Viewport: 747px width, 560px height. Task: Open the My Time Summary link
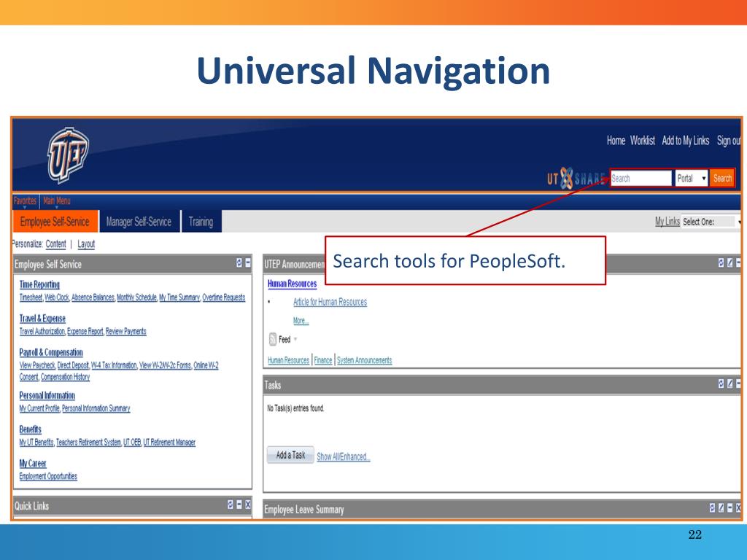tap(179, 297)
